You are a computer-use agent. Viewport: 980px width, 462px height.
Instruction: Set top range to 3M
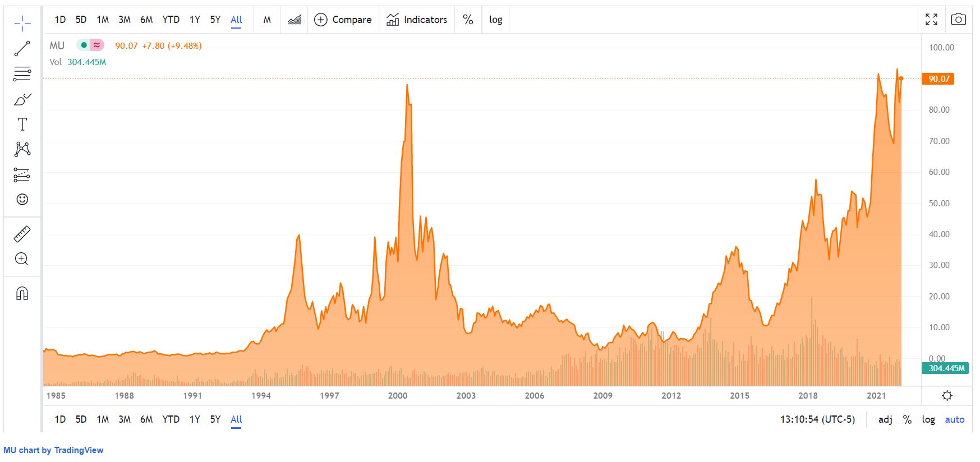[x=125, y=20]
